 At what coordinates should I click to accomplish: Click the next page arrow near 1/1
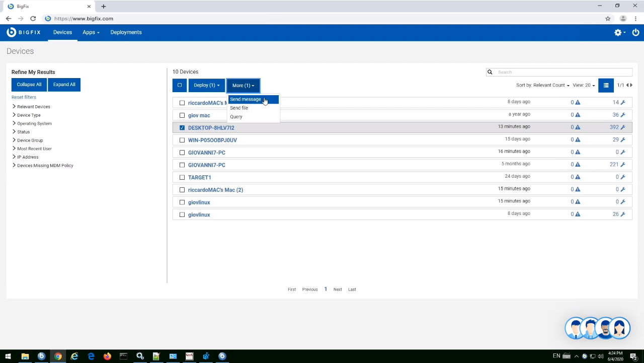click(x=631, y=85)
